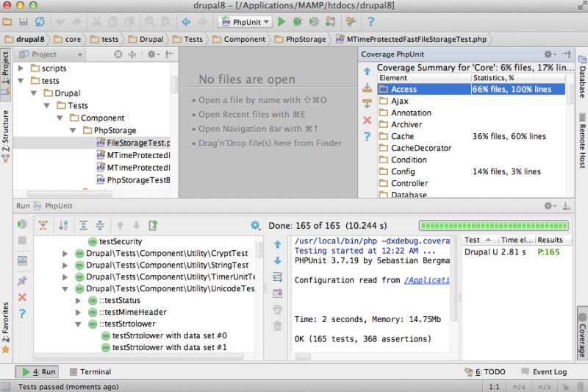Toggle the Database tool window side tab
The image size is (588, 392).
(582, 76)
